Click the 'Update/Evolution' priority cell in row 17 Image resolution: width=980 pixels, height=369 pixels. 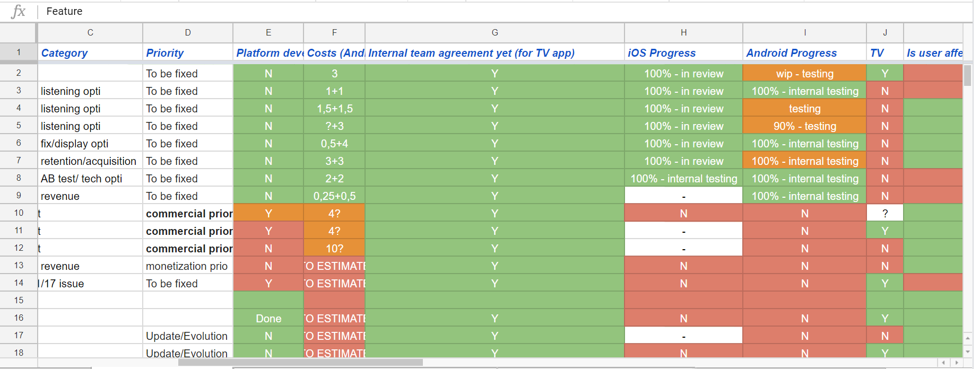coord(188,335)
